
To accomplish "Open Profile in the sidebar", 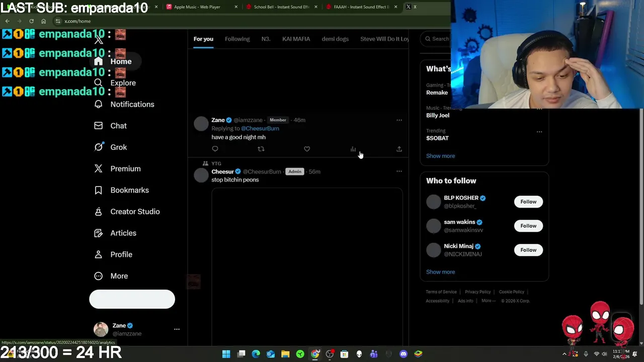I will 114,254.
